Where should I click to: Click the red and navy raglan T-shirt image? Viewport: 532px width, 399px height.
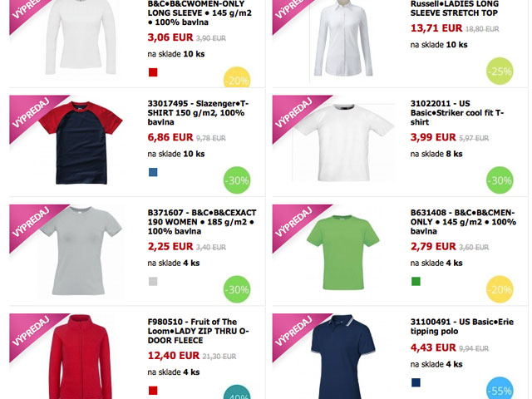coord(81,143)
